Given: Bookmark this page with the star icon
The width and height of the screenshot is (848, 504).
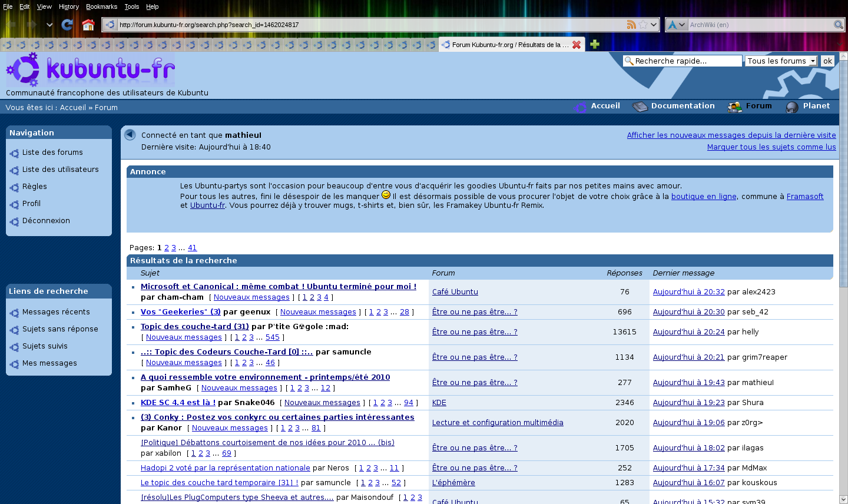Looking at the screenshot, I should [x=643, y=25].
